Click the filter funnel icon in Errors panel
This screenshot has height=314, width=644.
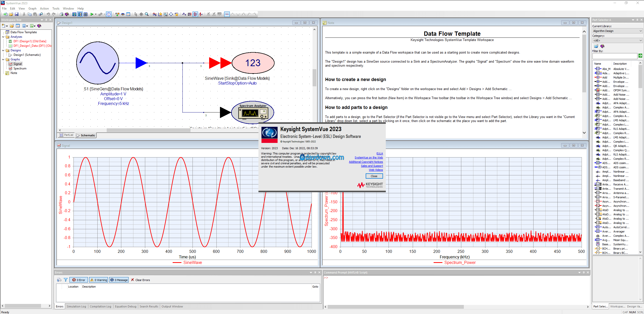[x=66, y=280]
